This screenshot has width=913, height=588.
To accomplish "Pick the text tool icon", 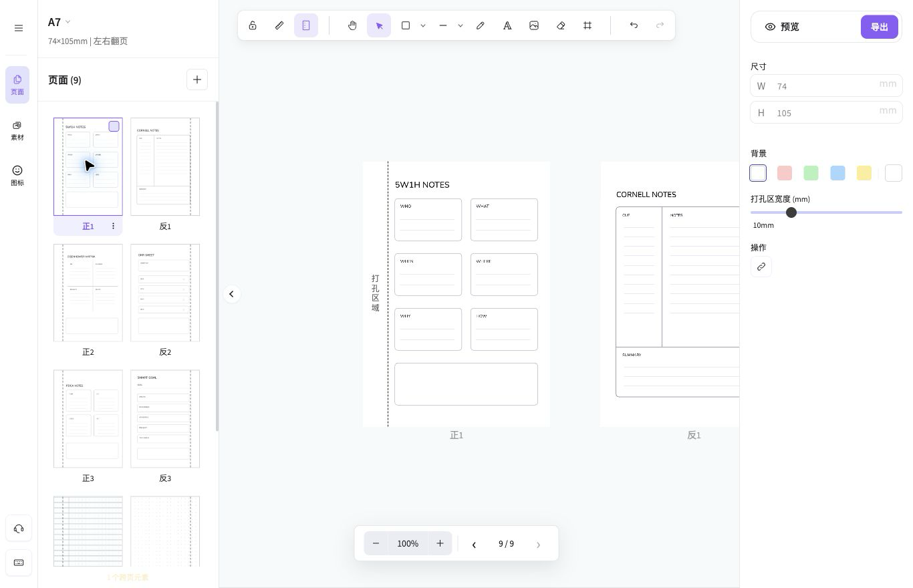I will pos(507,25).
